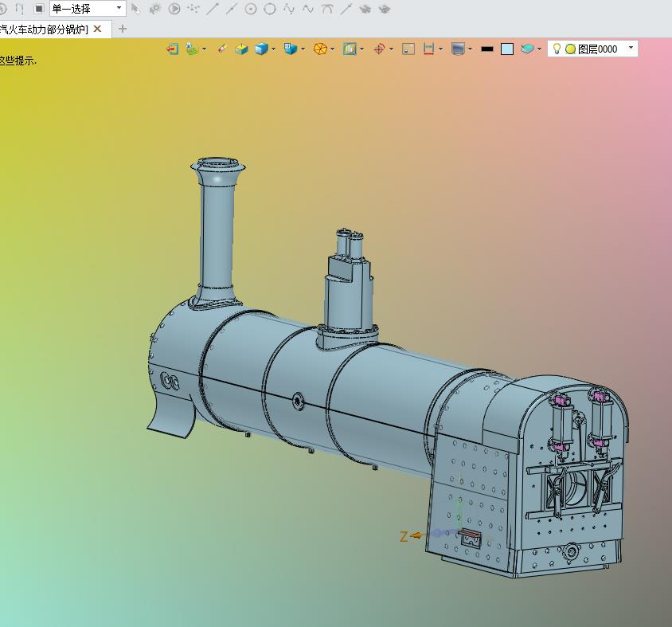Viewport: 672px width, 627px height.
Task: Click the yellow-top box view icon
Action: pyautogui.click(x=241, y=49)
